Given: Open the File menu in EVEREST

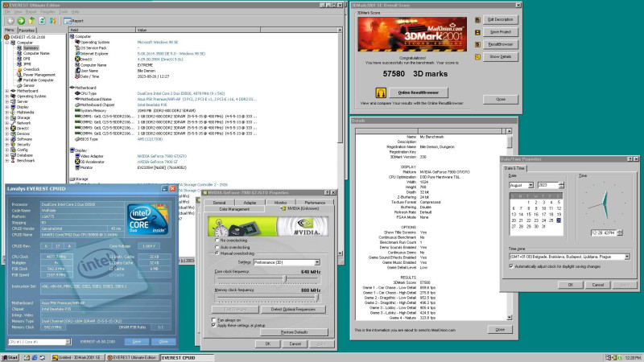Looking at the screenshot, I should click(7, 12).
